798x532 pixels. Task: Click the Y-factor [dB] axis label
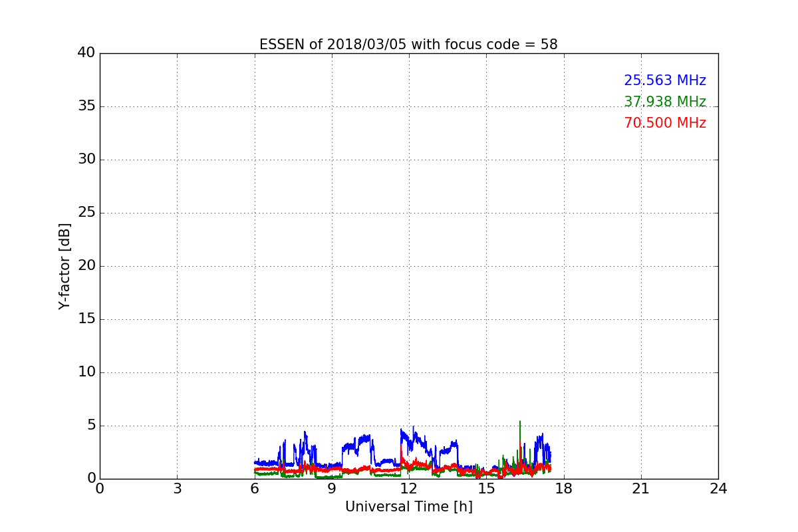click(65, 266)
